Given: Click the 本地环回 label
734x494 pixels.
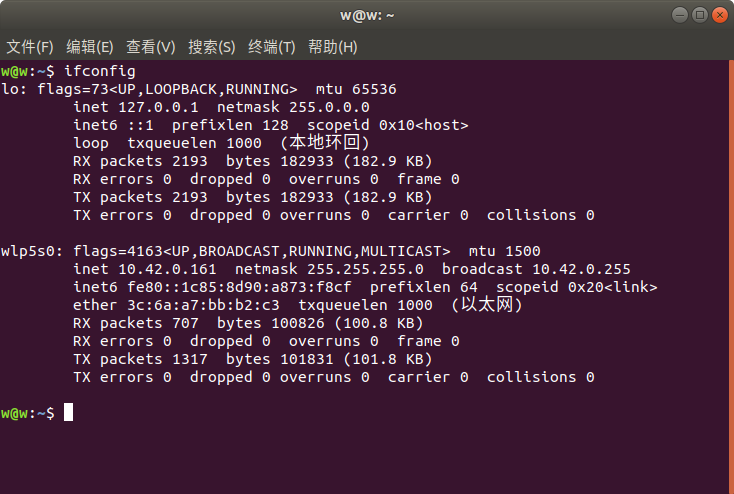Looking at the screenshot, I should (x=324, y=142).
